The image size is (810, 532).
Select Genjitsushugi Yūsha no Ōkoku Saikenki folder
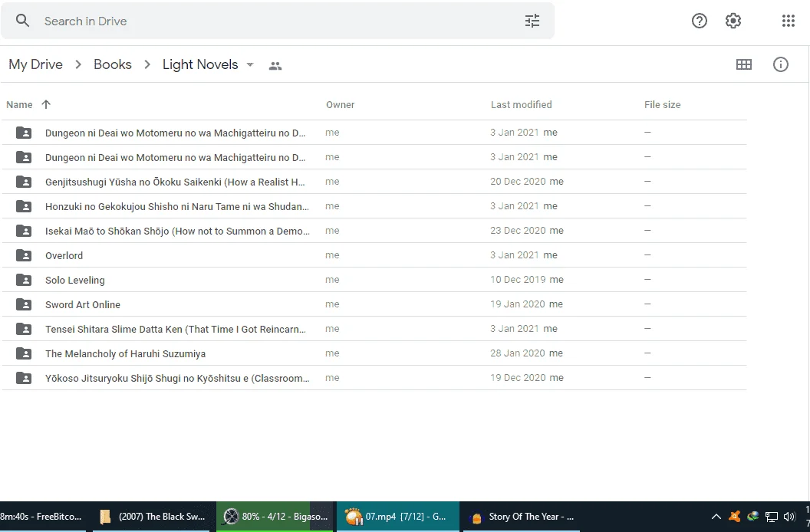click(x=175, y=182)
